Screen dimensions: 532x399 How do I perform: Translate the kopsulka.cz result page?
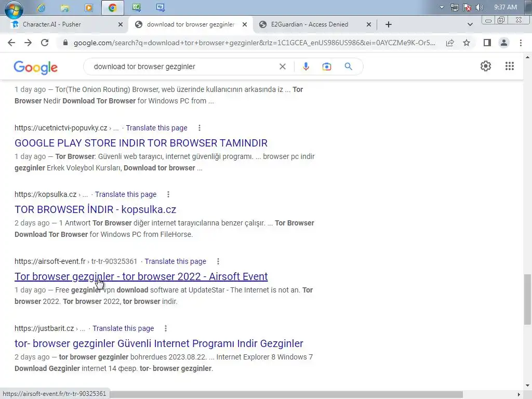(126, 194)
